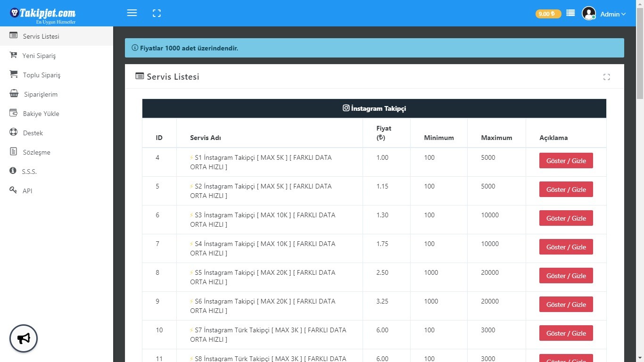The width and height of the screenshot is (644, 362).
Task: Expand description of S5 İnstagram Takipçi row
Action: pyautogui.click(x=566, y=276)
